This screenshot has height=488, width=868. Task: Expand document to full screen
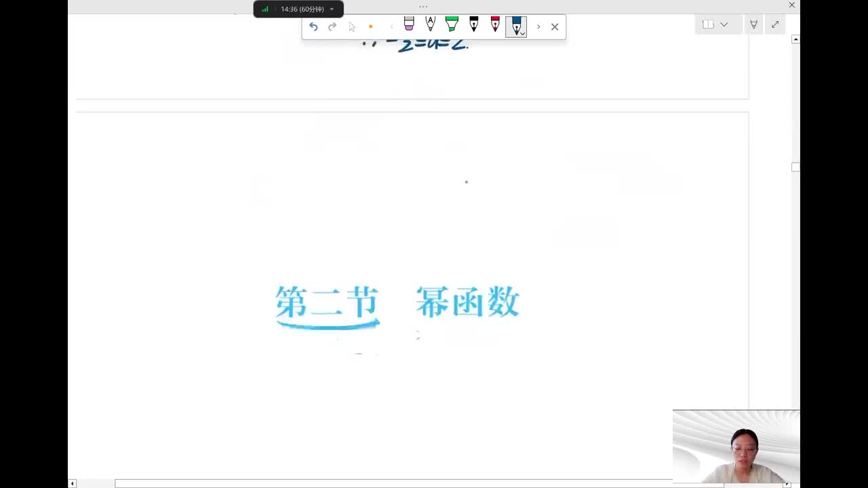click(775, 24)
